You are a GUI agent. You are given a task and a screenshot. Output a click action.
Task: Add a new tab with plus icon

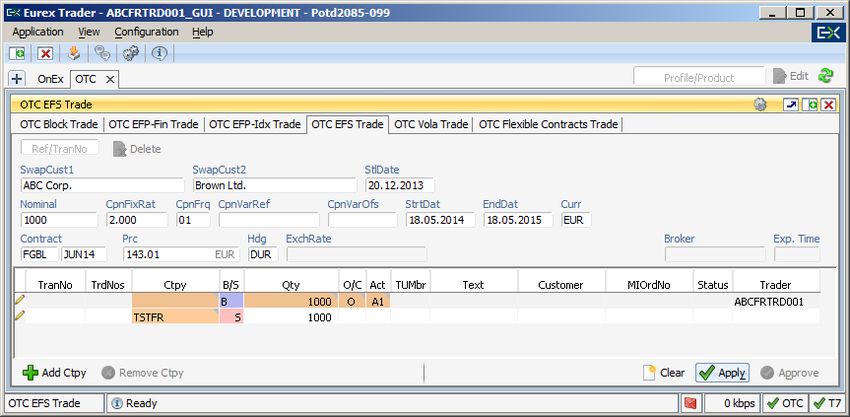pos(17,79)
